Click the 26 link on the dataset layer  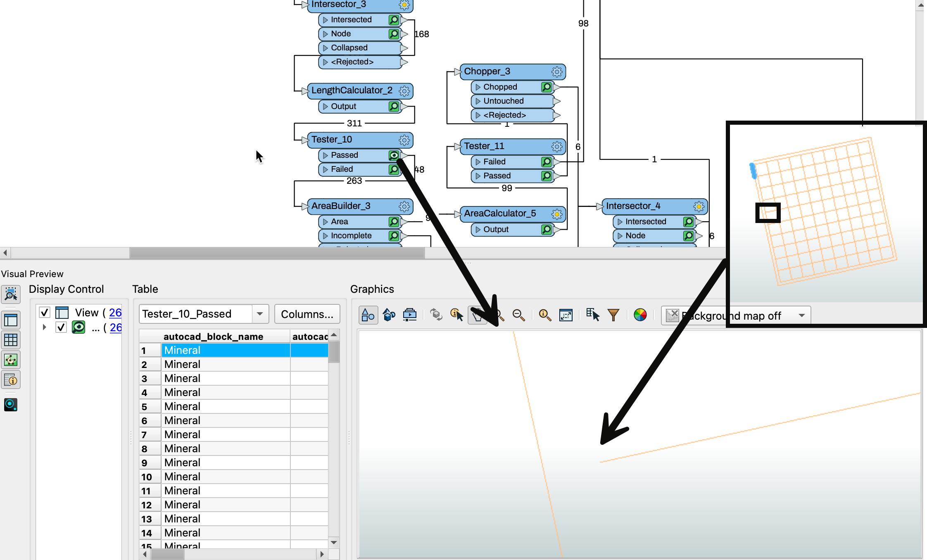(116, 327)
